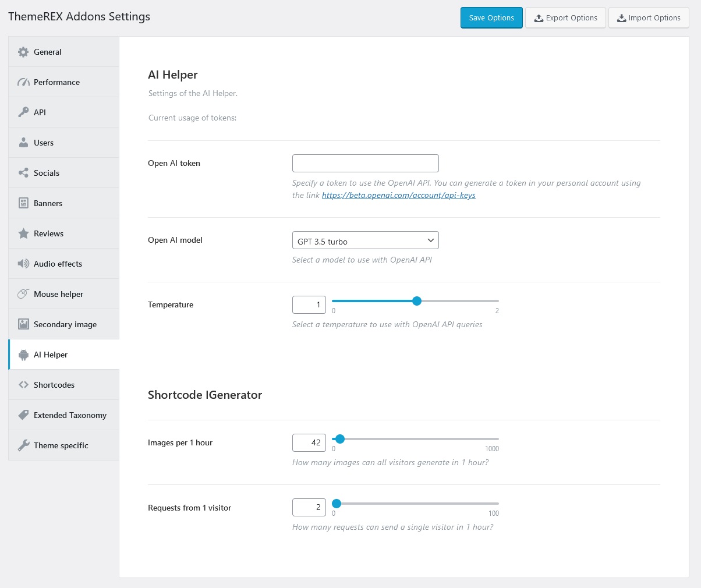Click the download icon on Import Options

[622, 18]
